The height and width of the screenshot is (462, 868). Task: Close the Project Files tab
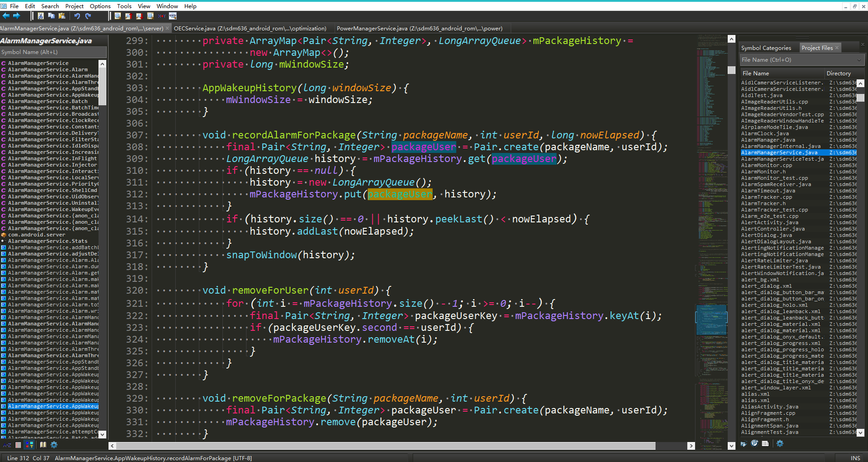click(x=837, y=47)
